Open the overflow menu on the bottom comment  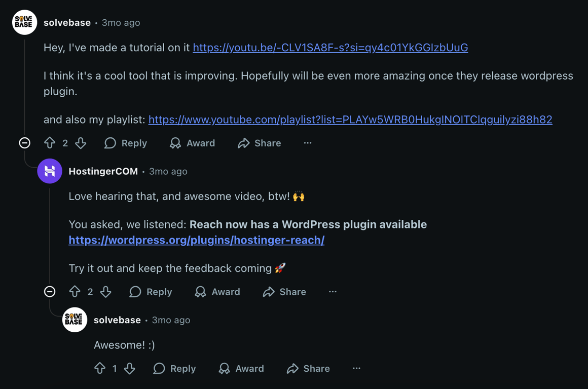356,369
